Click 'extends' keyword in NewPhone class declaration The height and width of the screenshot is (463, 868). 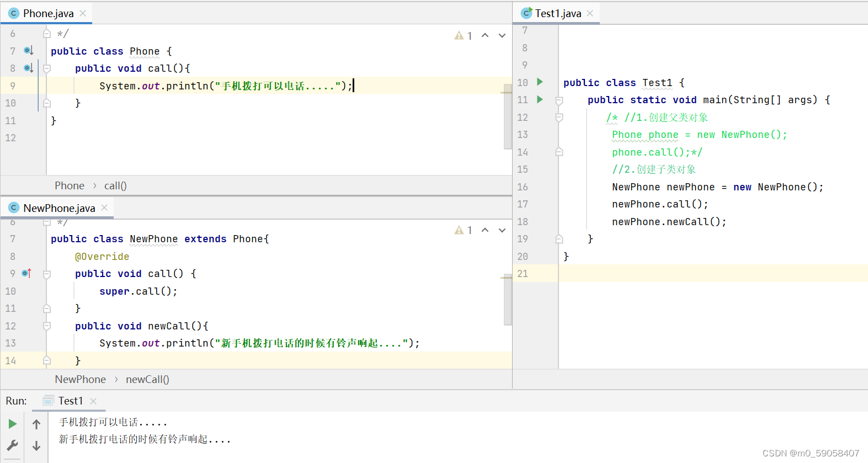tap(205, 239)
